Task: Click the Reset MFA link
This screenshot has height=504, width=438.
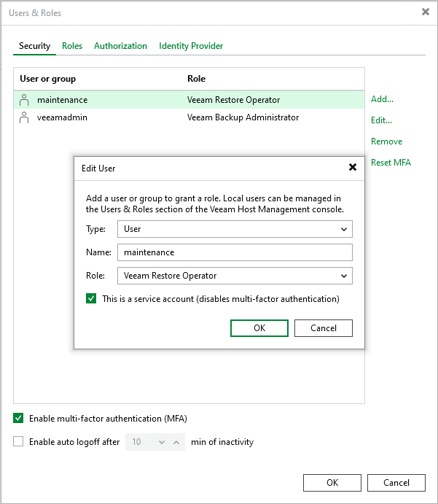Action: [391, 163]
